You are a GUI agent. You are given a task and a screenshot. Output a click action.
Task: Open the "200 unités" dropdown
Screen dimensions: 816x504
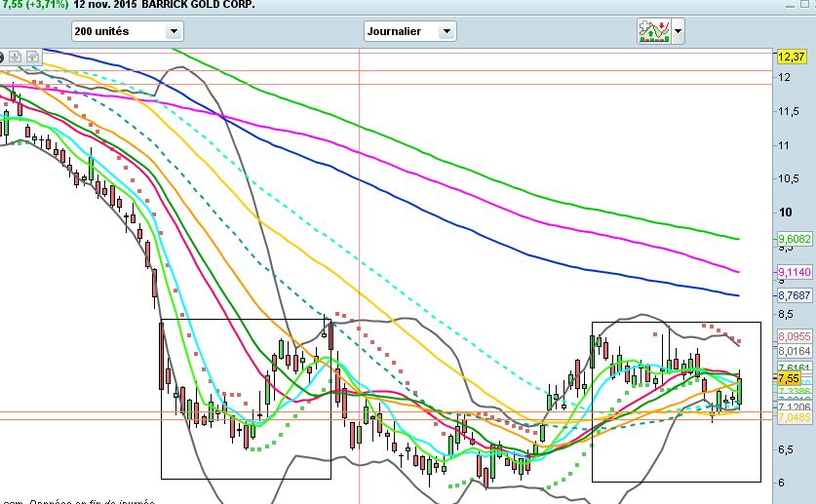pos(127,31)
